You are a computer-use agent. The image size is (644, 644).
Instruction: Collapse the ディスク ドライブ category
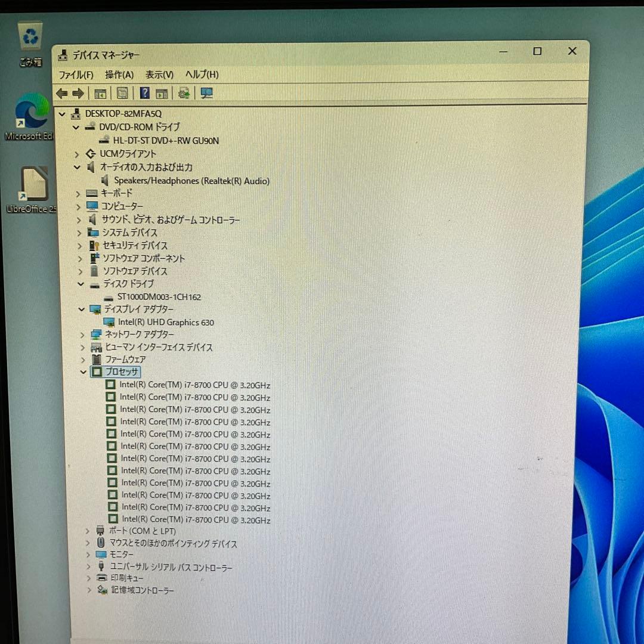click(81, 284)
